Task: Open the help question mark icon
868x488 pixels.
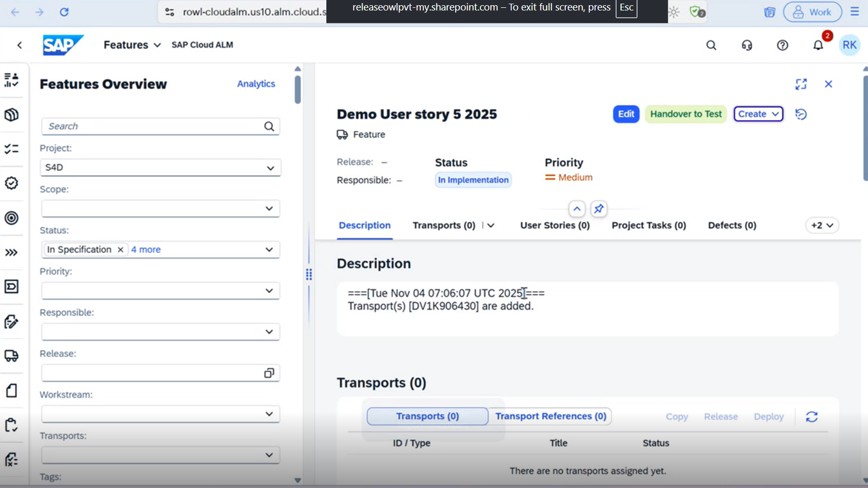Action: coord(782,46)
